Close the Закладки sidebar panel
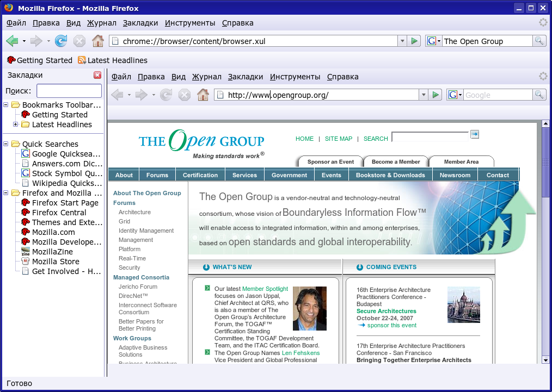 coord(97,75)
